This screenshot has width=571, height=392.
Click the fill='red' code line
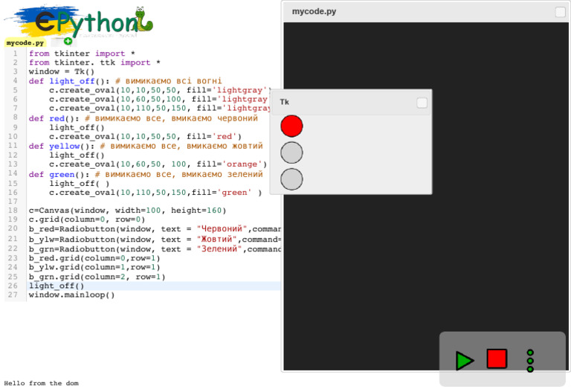click(x=145, y=137)
